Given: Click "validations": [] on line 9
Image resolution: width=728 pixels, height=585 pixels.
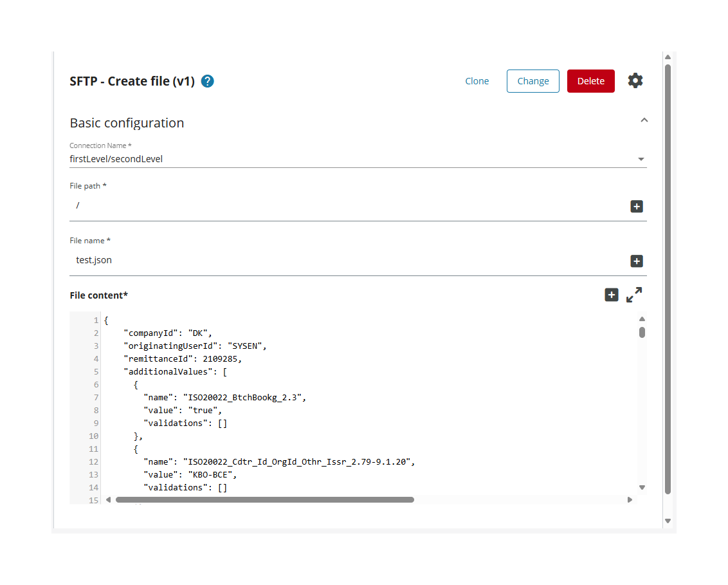Looking at the screenshot, I should click(x=185, y=423).
